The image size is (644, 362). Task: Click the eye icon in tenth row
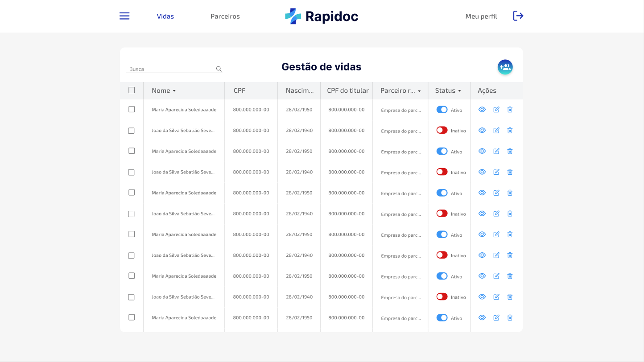482,297
